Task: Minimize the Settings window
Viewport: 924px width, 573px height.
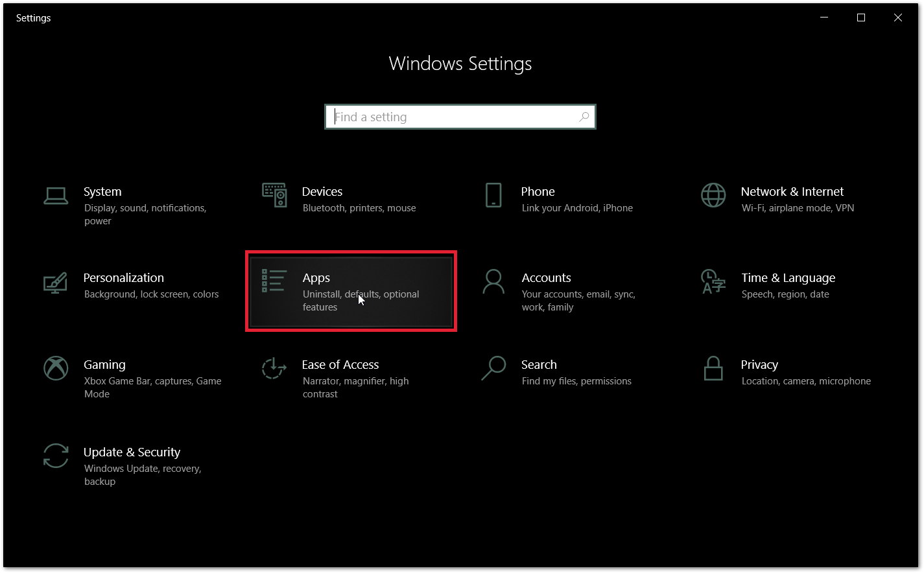Action: 824,18
